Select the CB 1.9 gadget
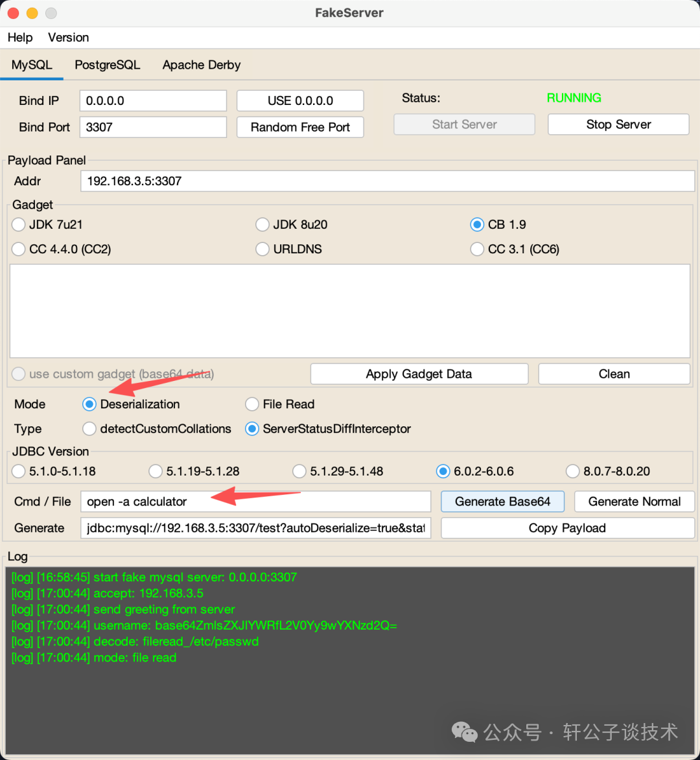The height and width of the screenshot is (760, 700). 498,224
